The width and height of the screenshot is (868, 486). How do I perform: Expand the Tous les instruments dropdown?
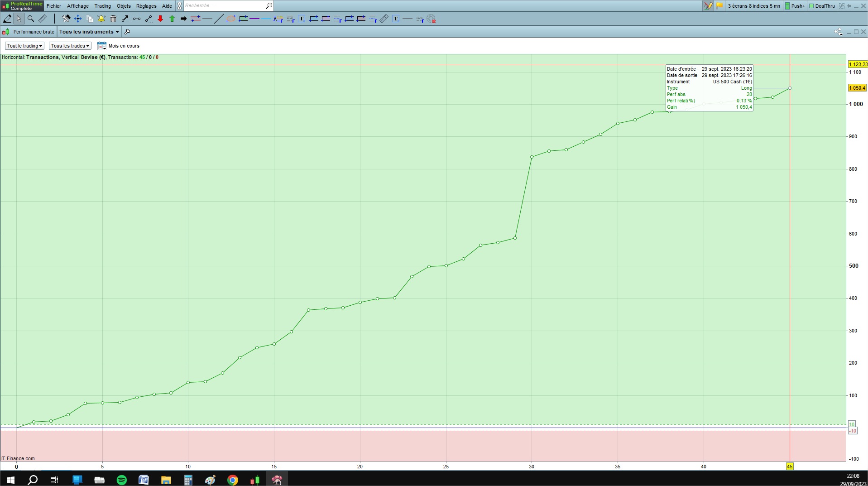[89, 32]
